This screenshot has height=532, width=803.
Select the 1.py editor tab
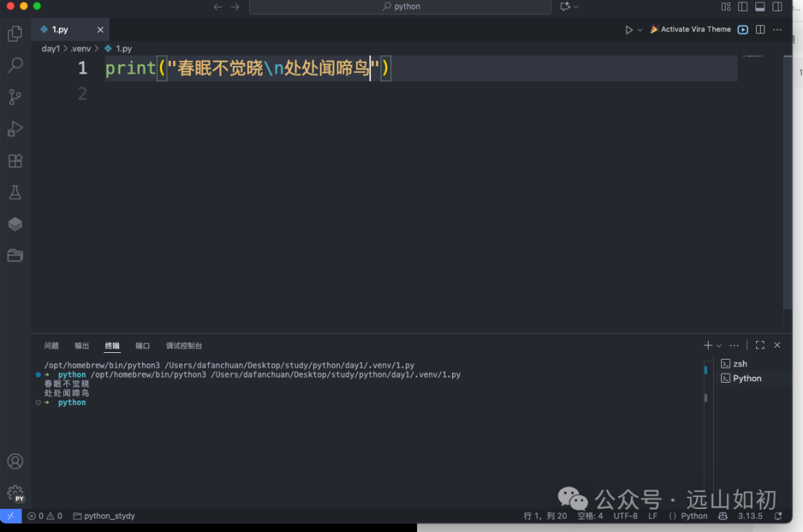(x=70, y=30)
